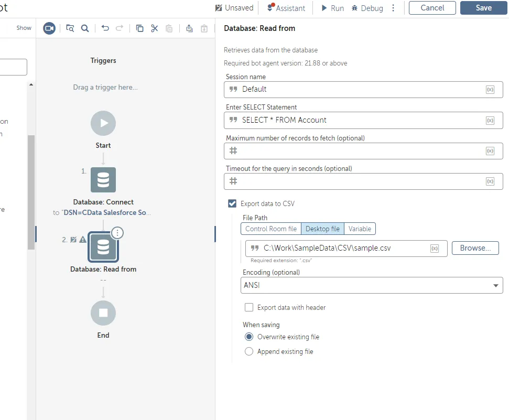Switch file path to Control Room file

[270, 229]
